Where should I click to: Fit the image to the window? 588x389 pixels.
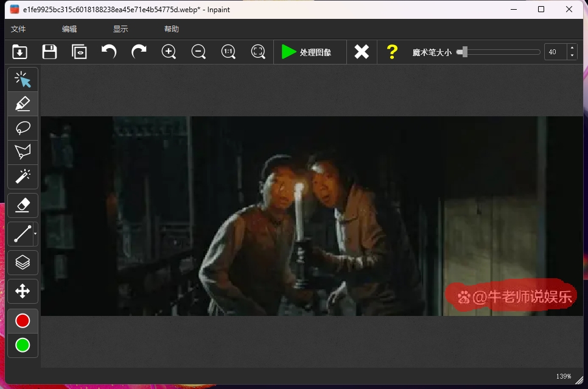pos(258,52)
